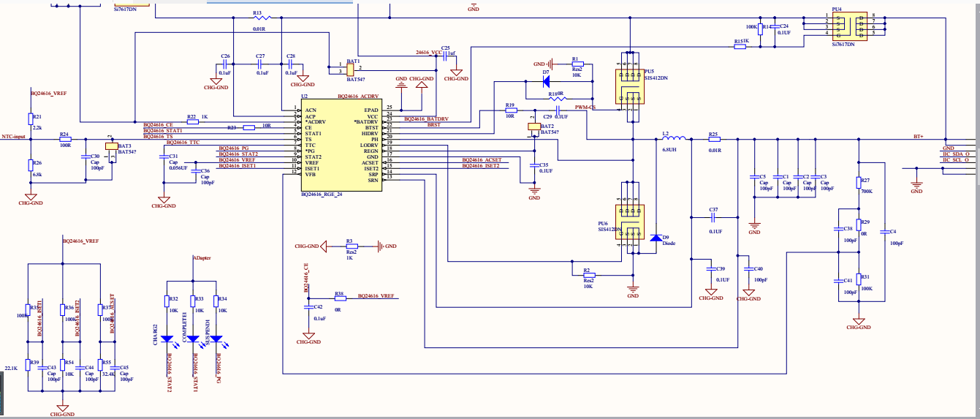Click the IIC_SCL_O port label

pyautogui.click(x=956, y=159)
